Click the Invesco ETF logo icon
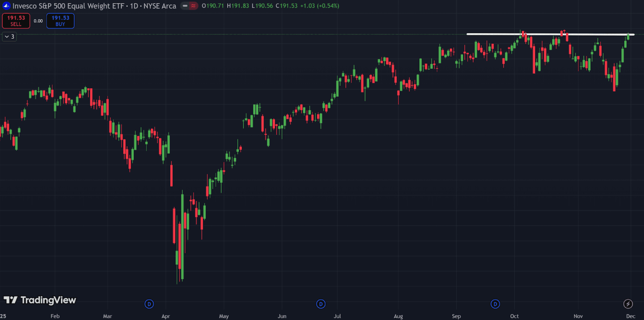The image size is (644, 320). (6, 6)
